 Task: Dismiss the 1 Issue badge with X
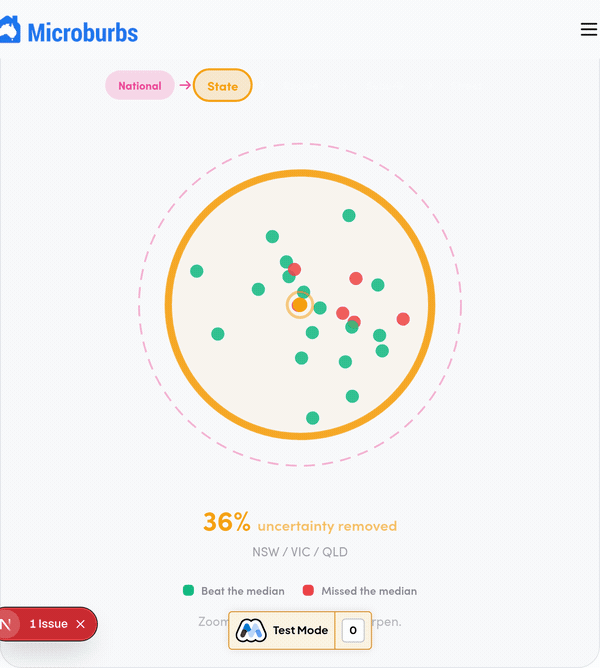[x=81, y=624]
